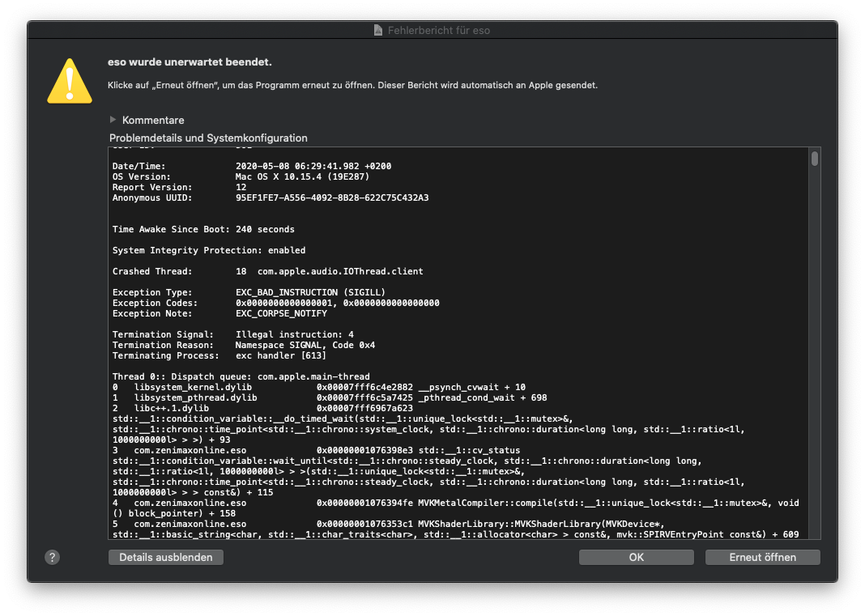
Task: Click 'exc handler [613]' terminating process
Action: 281,355
